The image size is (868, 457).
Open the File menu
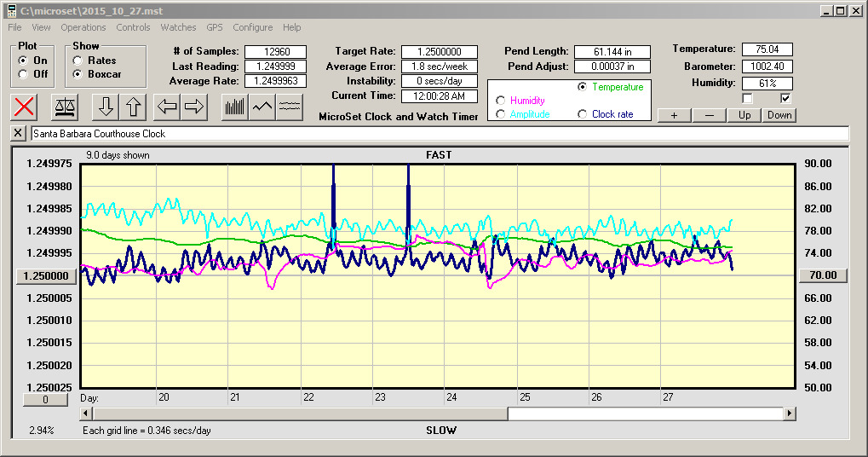[x=15, y=27]
